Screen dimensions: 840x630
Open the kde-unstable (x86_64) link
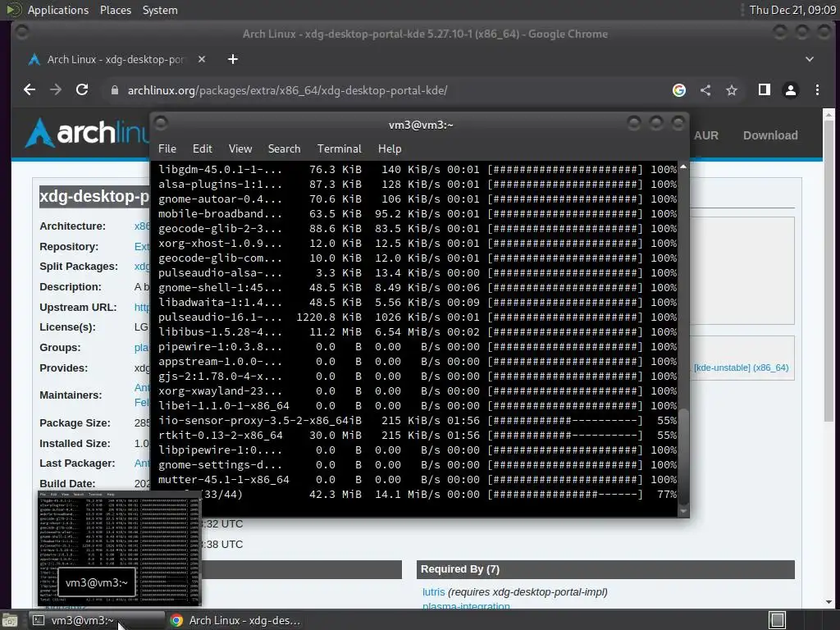(x=741, y=368)
